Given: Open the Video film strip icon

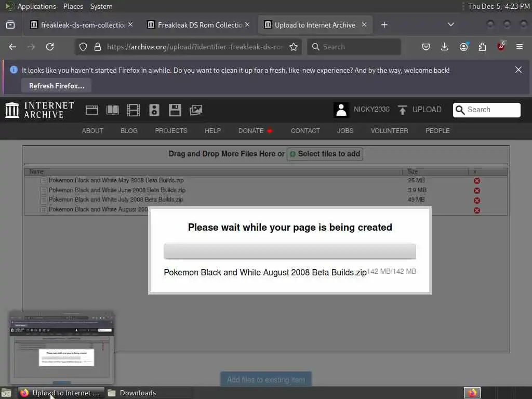Looking at the screenshot, I should coord(134,110).
